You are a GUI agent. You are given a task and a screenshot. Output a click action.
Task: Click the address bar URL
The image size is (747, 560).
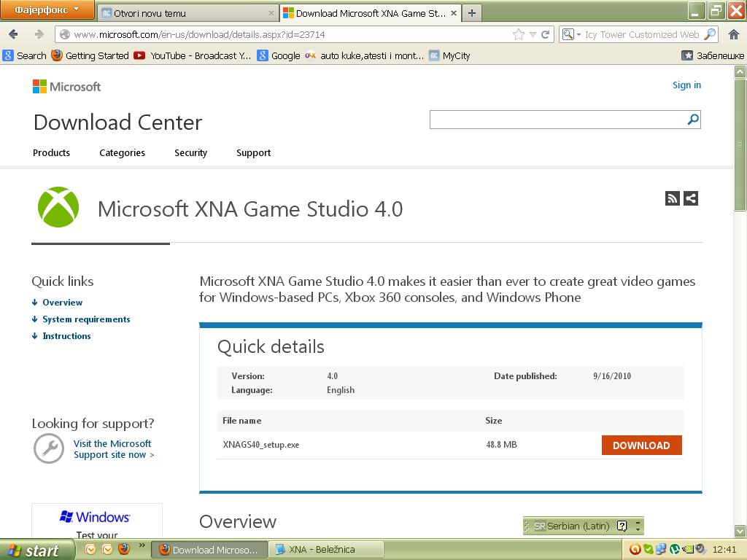(x=200, y=34)
